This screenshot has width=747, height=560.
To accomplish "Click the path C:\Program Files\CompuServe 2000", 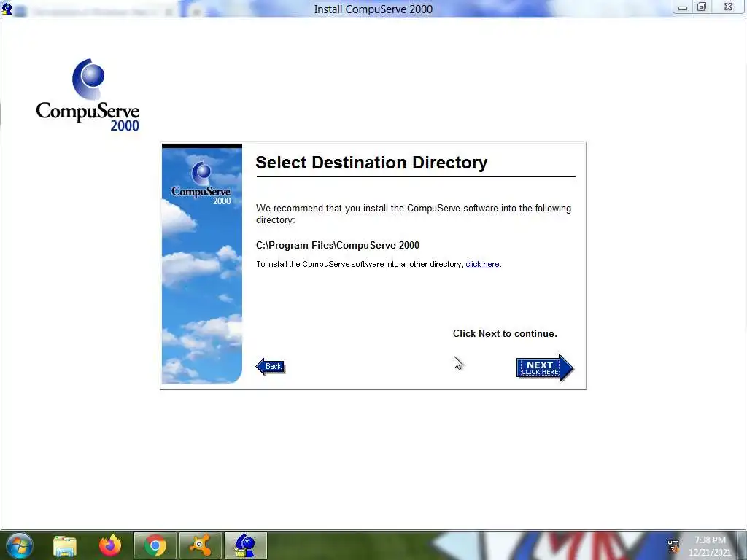I will (x=338, y=245).
